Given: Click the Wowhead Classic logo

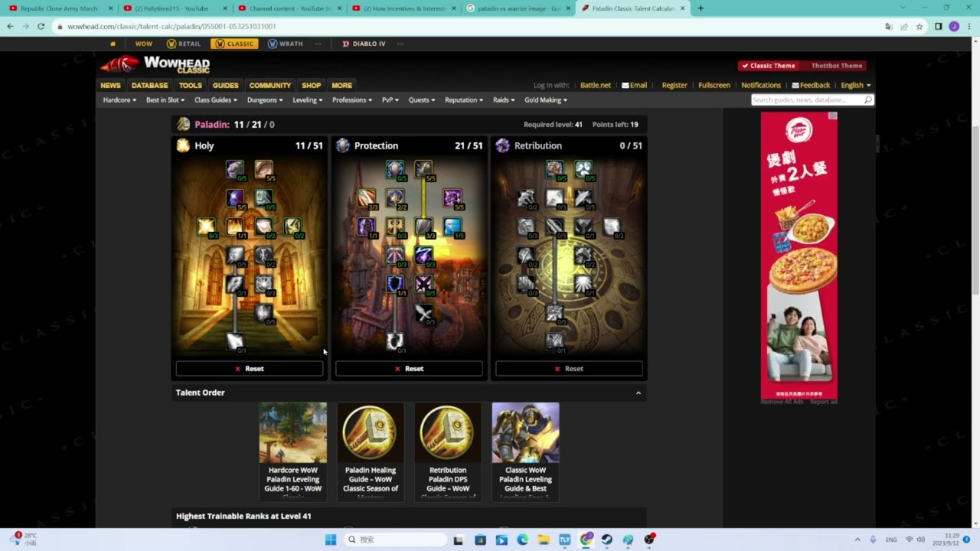Looking at the screenshot, I should pyautogui.click(x=155, y=65).
